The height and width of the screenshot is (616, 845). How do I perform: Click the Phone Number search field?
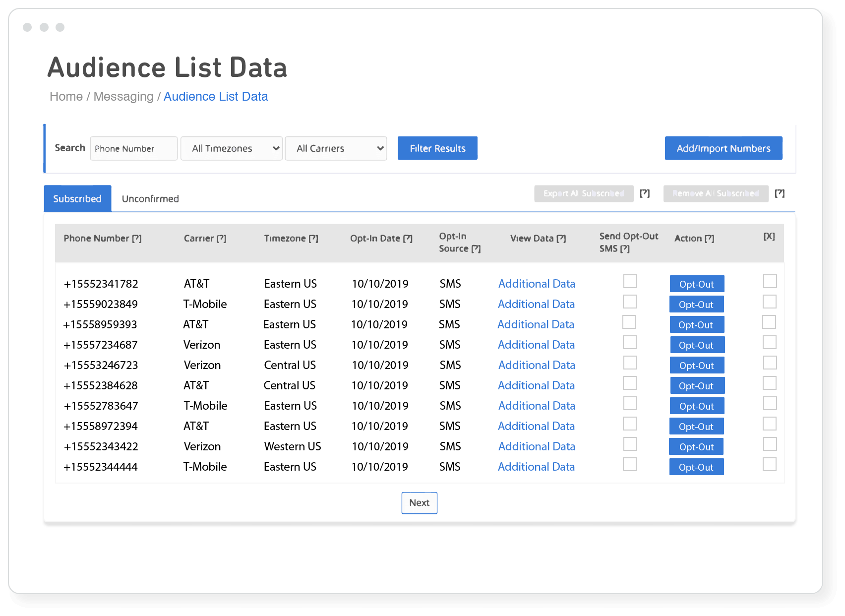point(134,148)
